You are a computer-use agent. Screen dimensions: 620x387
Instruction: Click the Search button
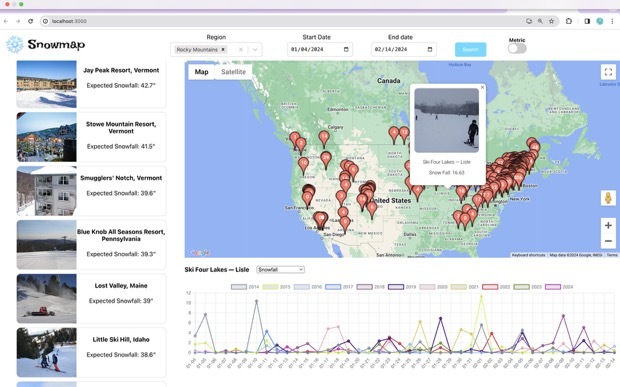click(471, 49)
